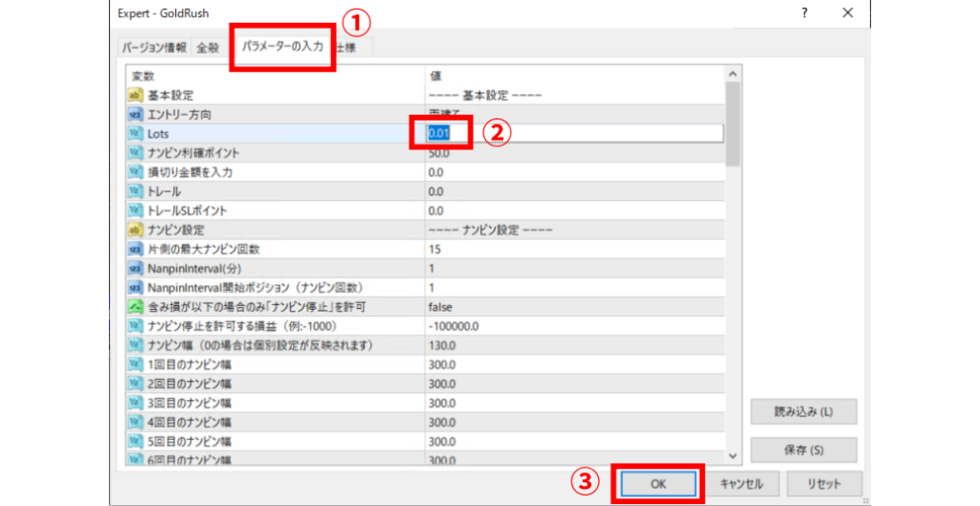Click the scrollbar down arrow
This screenshot has width=980, height=506.
tap(733, 457)
